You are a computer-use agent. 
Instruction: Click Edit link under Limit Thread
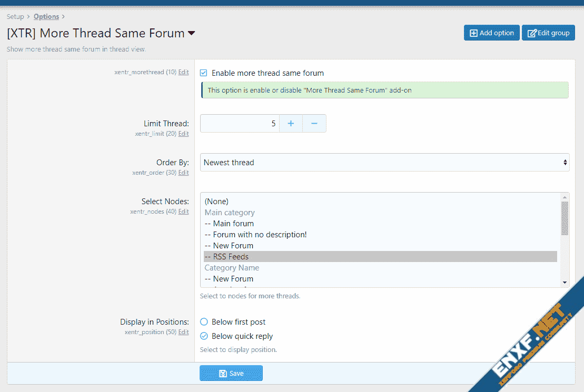pos(183,134)
